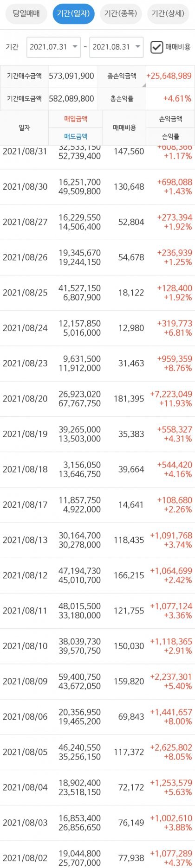Viewport: 195px width, 868px height.
Task: Click the 손익률 column header
Action: pyautogui.click(x=170, y=136)
